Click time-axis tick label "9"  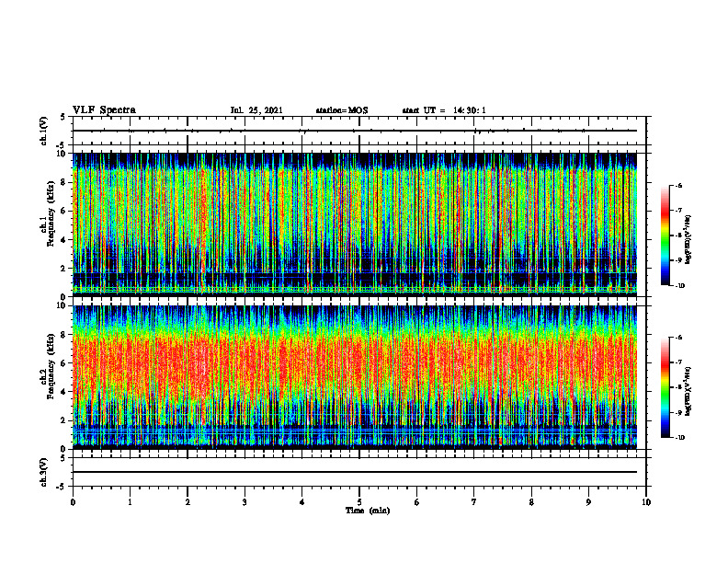(x=588, y=502)
